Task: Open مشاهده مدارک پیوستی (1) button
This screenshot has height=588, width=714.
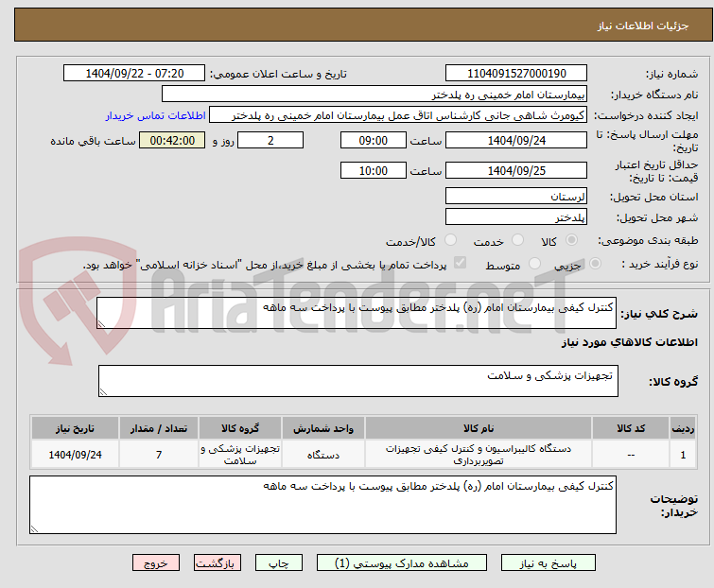Action: pos(402,563)
